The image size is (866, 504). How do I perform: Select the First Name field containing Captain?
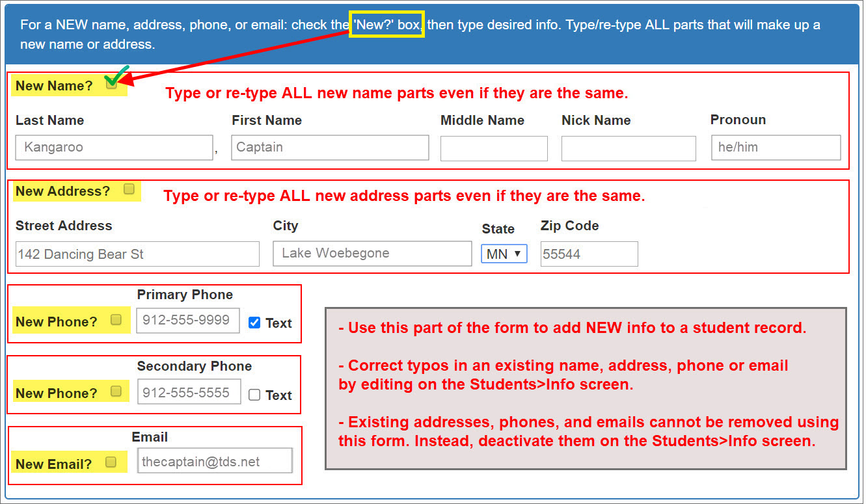[x=329, y=148]
